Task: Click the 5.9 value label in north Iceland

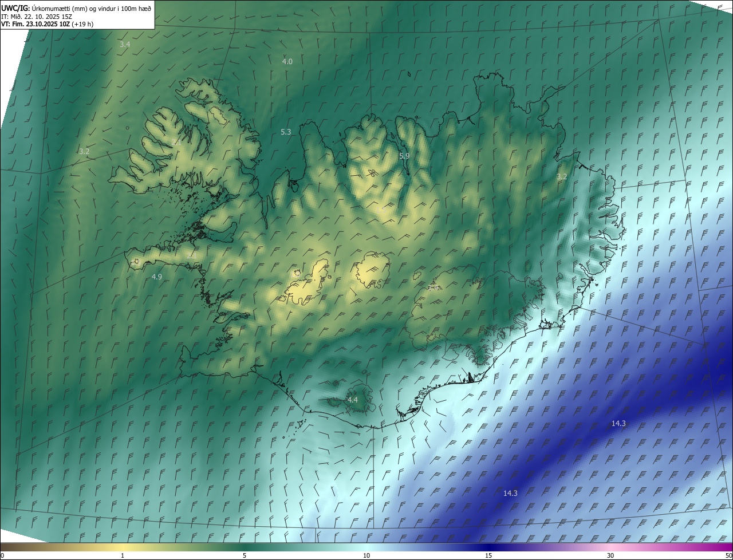Action: [404, 156]
